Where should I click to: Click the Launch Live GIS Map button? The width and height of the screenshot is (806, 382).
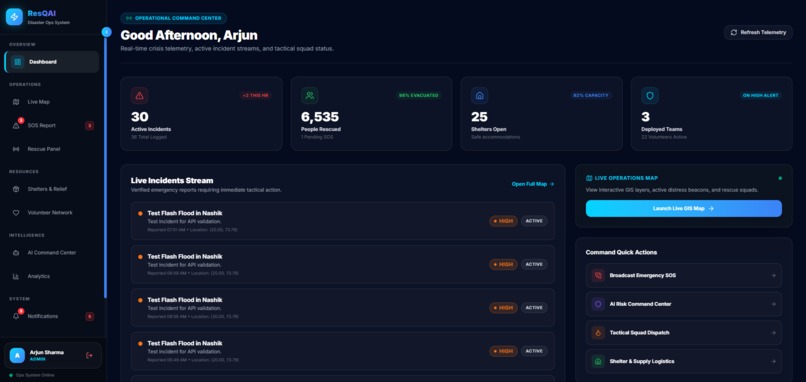(x=684, y=209)
